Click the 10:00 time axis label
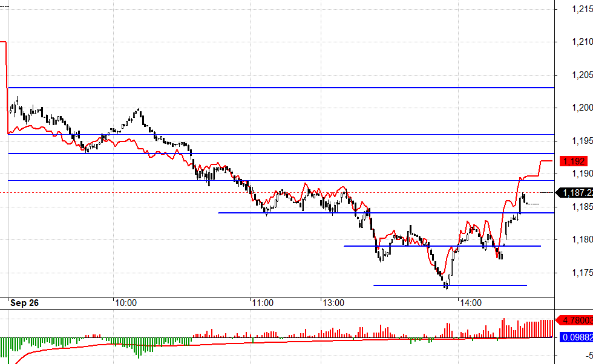593x364 pixels. (x=125, y=303)
